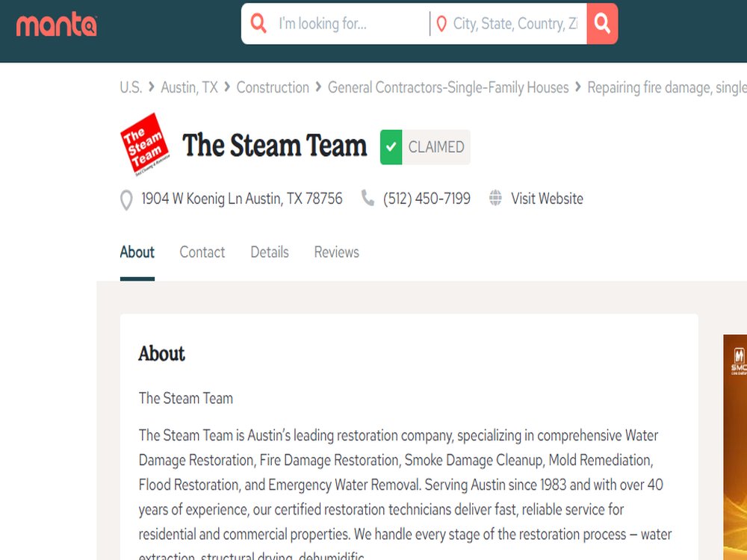This screenshot has height=560, width=747.
Task: Click address 1904 W Koenig Ln Austin
Action: pyautogui.click(x=242, y=199)
